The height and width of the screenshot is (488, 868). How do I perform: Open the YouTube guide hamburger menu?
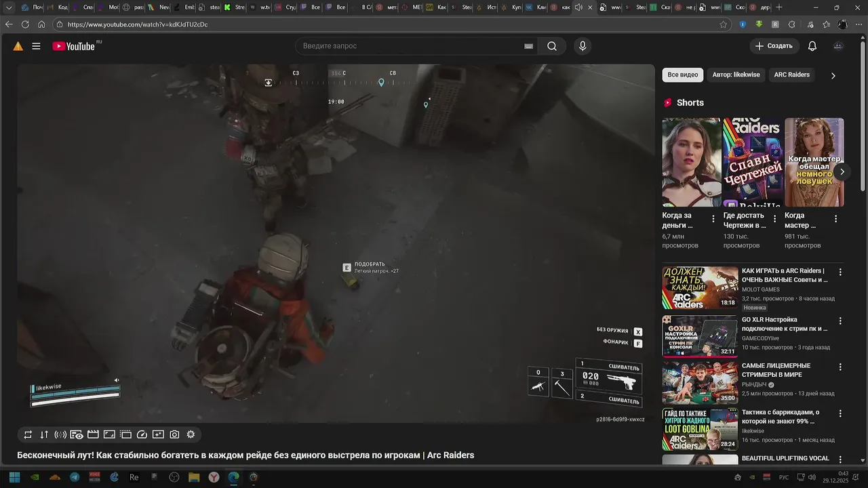[x=36, y=46]
